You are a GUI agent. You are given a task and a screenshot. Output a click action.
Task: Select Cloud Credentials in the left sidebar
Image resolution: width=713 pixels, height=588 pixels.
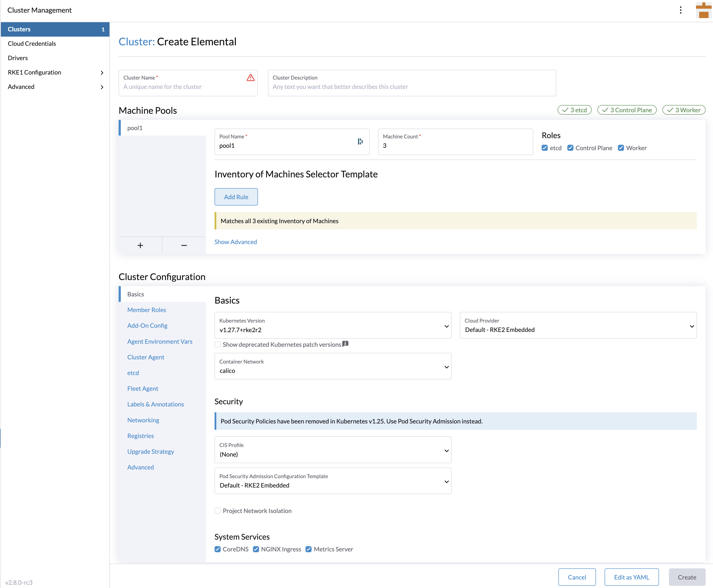(32, 43)
